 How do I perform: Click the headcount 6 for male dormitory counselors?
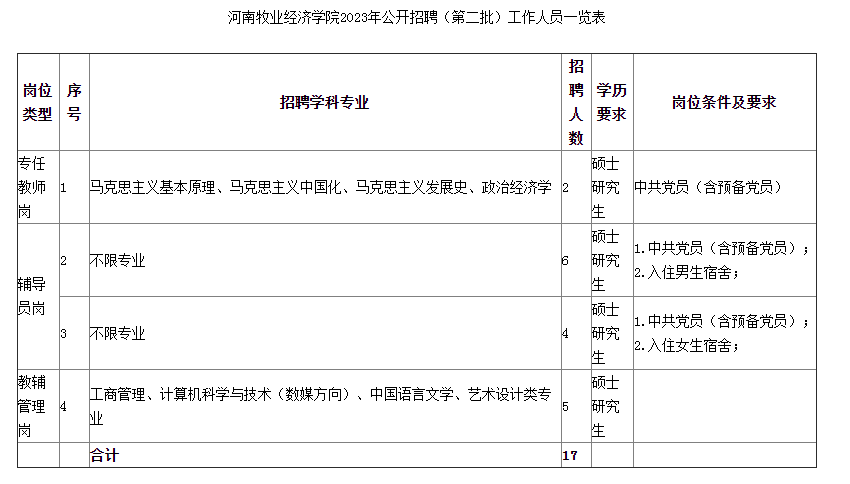pos(566,260)
